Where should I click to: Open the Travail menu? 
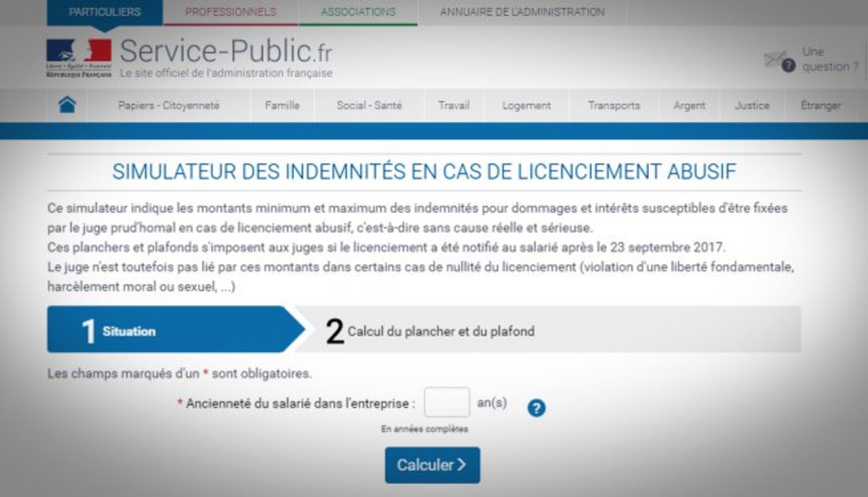(454, 105)
